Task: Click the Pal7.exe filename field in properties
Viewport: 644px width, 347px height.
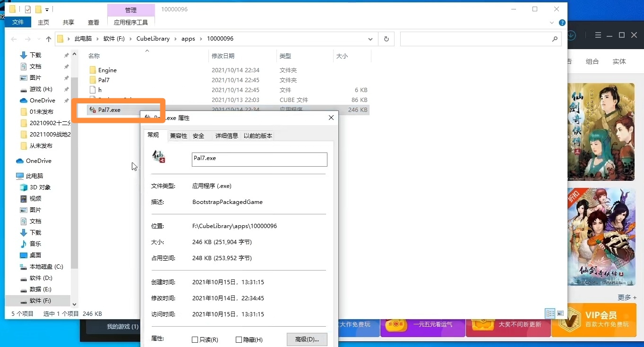Action: [259, 159]
